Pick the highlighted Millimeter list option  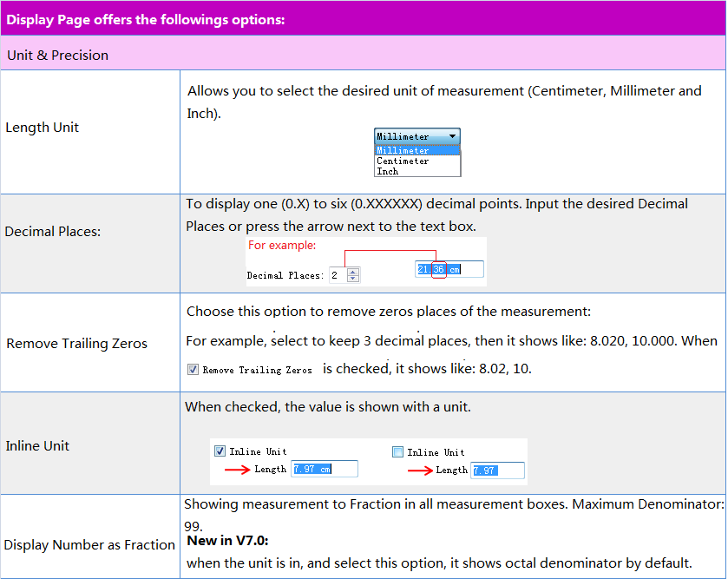[x=403, y=150]
